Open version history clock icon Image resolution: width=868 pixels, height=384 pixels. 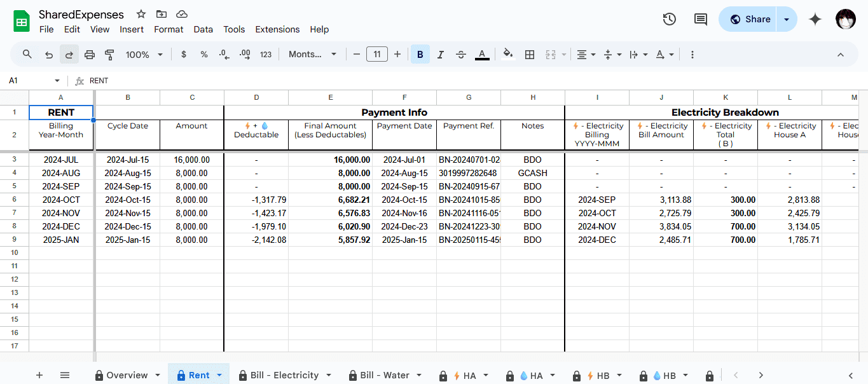pos(669,19)
